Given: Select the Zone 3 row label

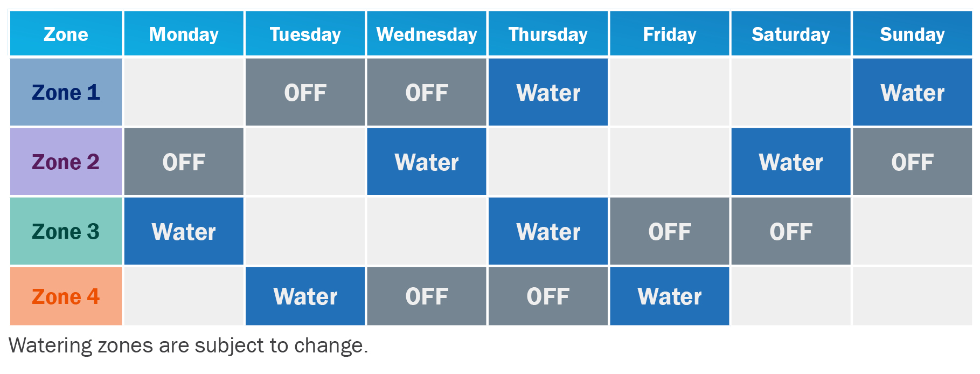Looking at the screenshot, I should point(66,231).
